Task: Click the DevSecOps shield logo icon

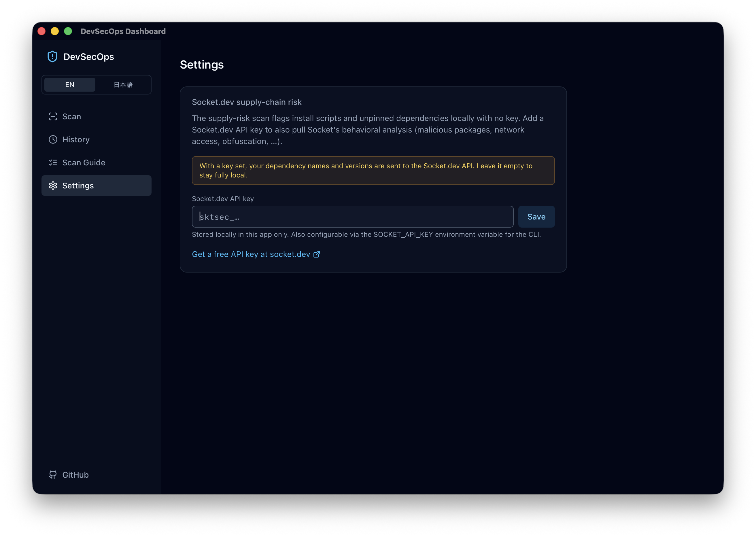Action: [x=52, y=56]
